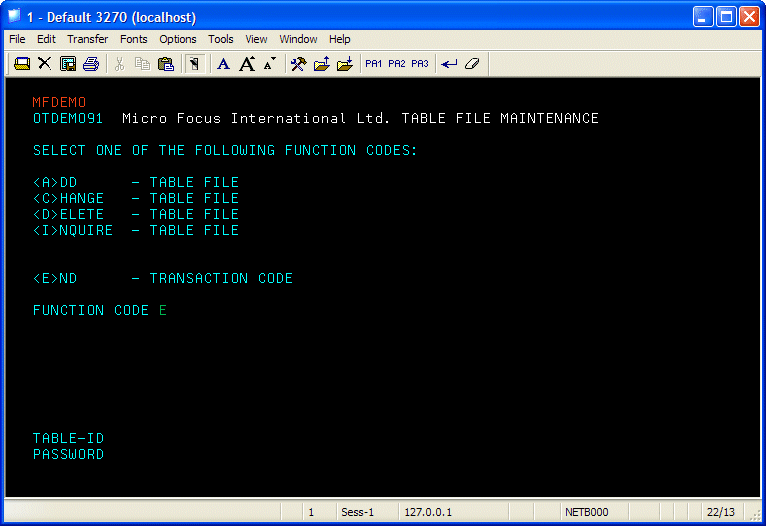The image size is (766, 526).
Task: Open the Options menu
Action: click(x=178, y=39)
